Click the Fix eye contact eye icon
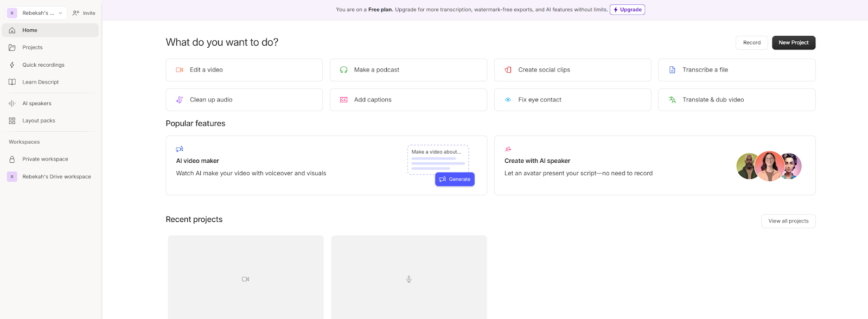The image size is (868, 319). 508,100
